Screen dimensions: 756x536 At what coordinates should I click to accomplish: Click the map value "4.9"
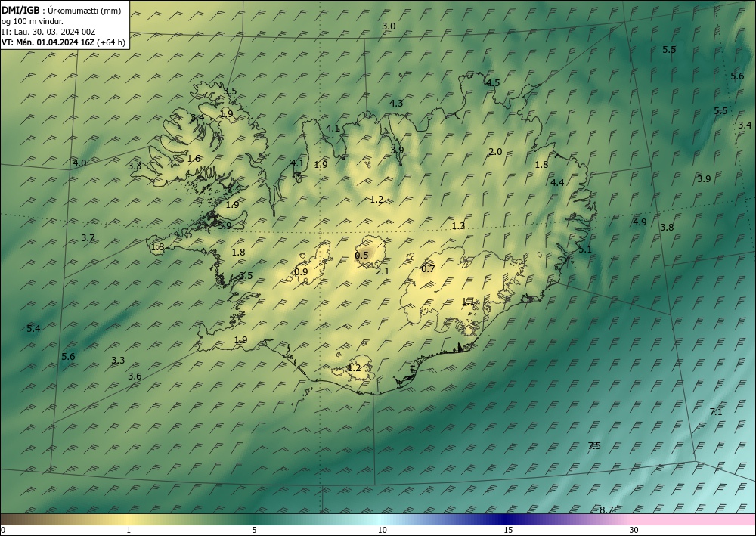tap(640, 222)
